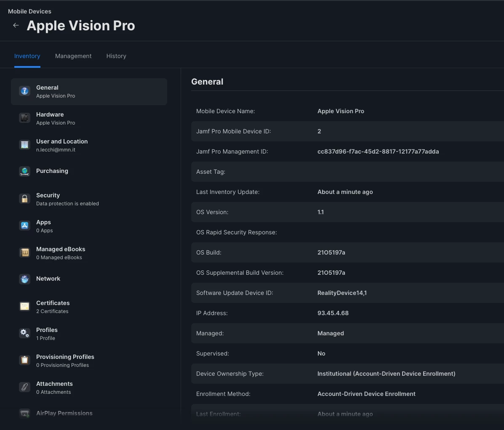Screen dimensions: 504x430
Task: Open the Attachments section
Action: (89, 388)
